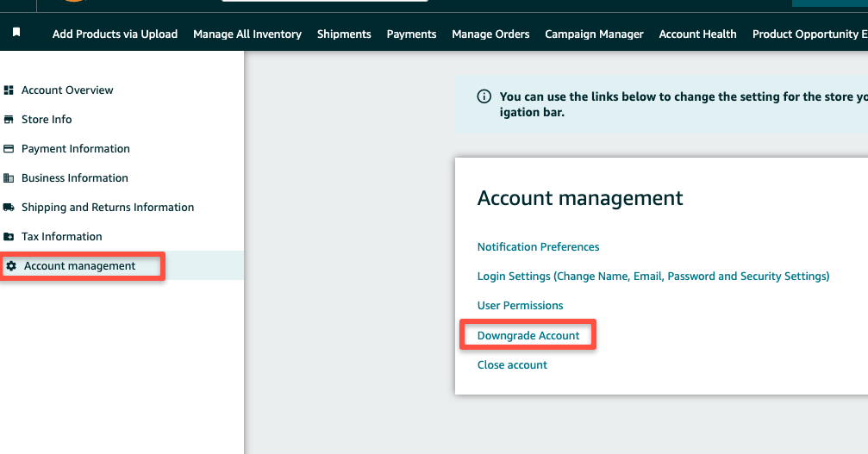Open the Payments page
The height and width of the screenshot is (454, 868).
(x=411, y=34)
